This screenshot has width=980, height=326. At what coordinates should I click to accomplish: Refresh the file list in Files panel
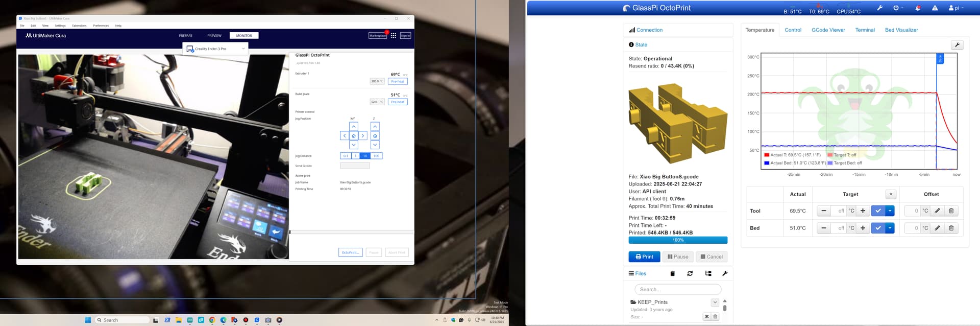pyautogui.click(x=690, y=274)
